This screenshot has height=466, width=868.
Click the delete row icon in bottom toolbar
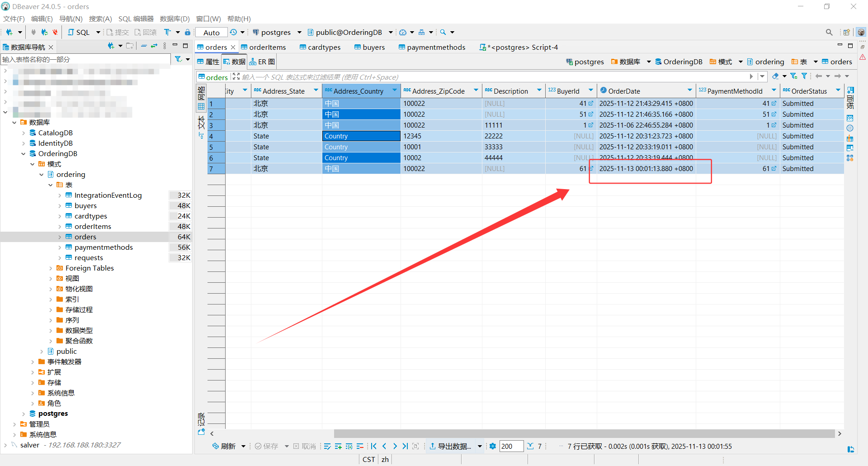360,446
